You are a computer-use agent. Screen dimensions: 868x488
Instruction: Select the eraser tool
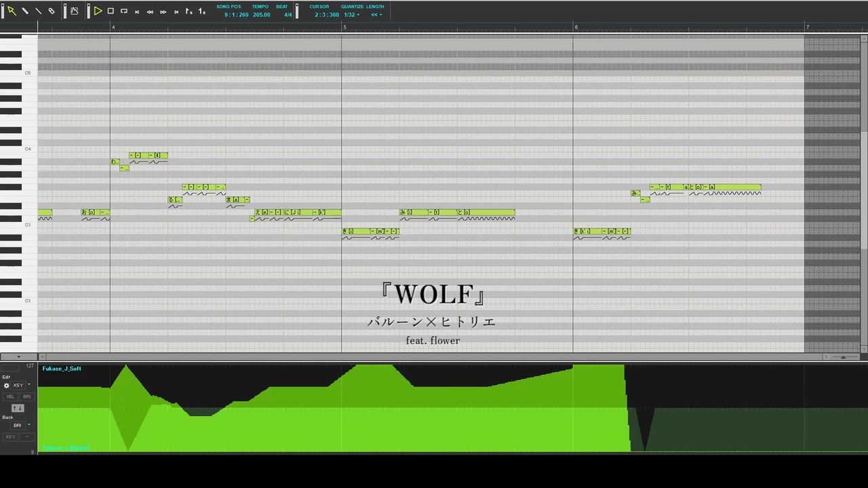(52, 11)
